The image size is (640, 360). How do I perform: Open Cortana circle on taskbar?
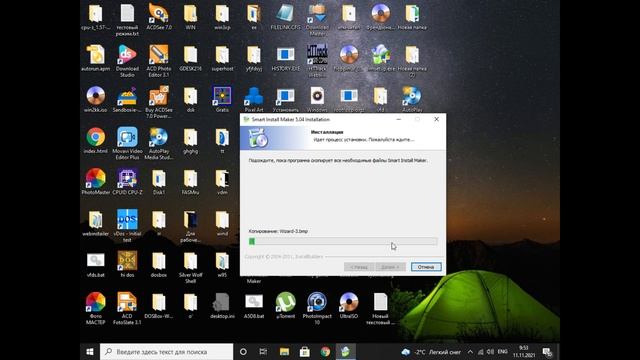pos(243,351)
